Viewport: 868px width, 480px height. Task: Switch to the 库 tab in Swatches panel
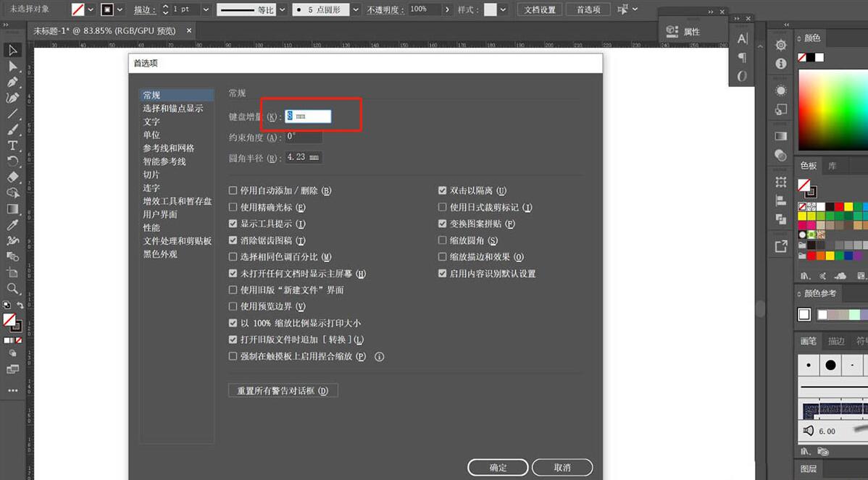pyautogui.click(x=832, y=167)
